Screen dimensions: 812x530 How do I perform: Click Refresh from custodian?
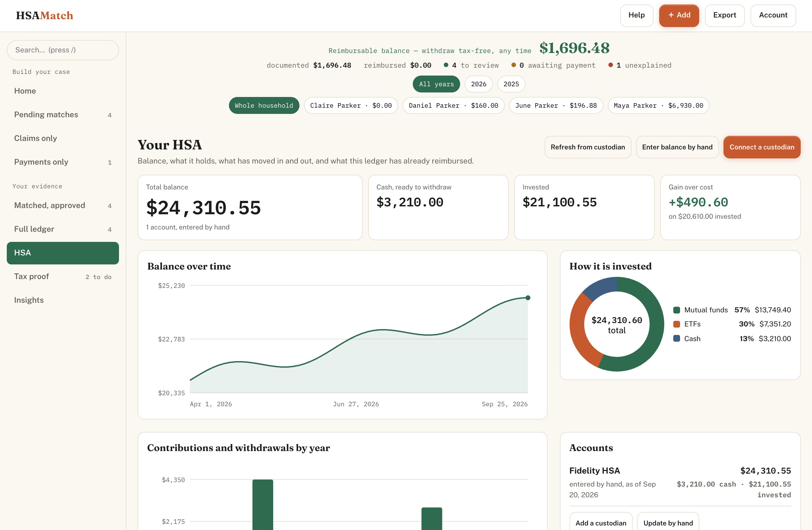pyautogui.click(x=588, y=147)
